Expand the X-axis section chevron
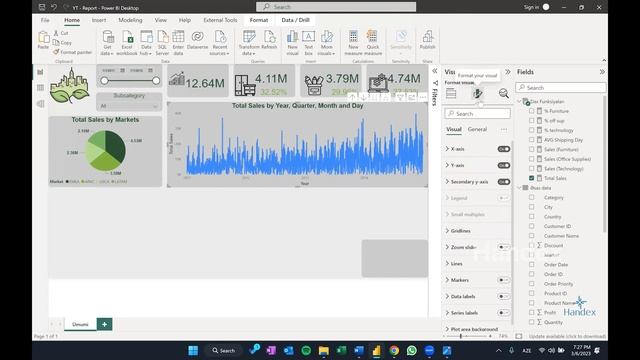 [447, 149]
